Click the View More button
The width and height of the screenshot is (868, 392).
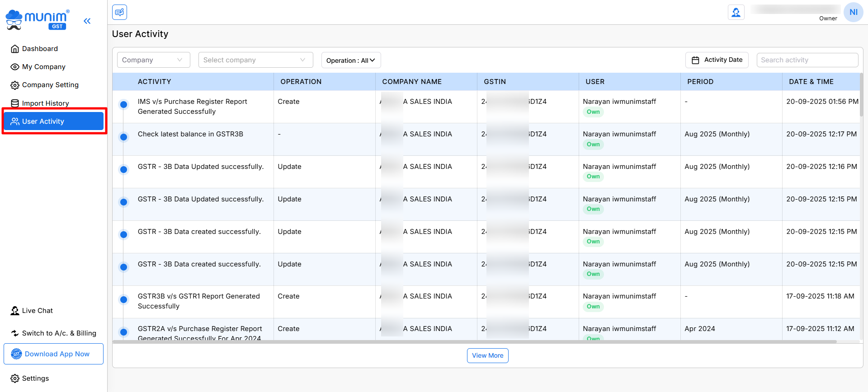coord(487,355)
